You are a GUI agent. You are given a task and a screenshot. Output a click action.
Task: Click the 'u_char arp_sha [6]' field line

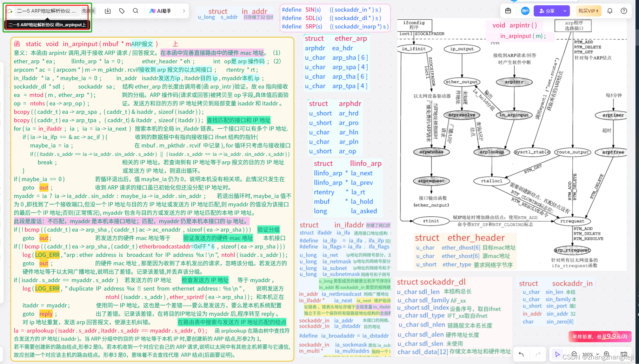336,58
